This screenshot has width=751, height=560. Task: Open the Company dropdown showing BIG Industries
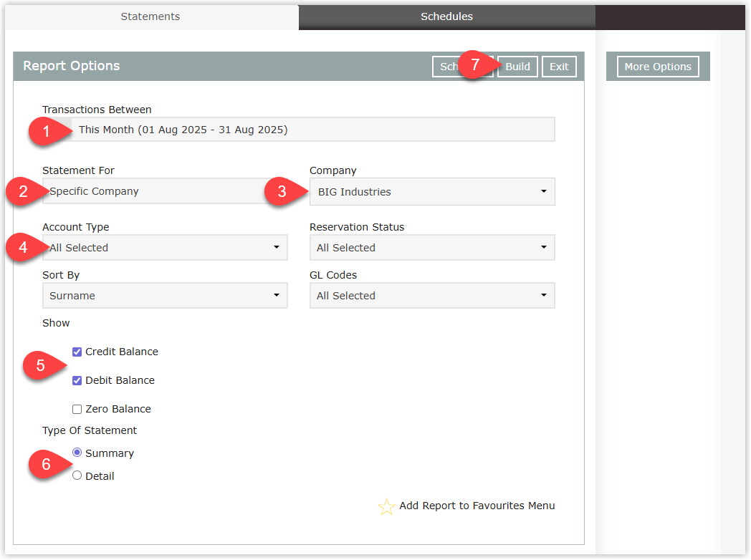[432, 191]
